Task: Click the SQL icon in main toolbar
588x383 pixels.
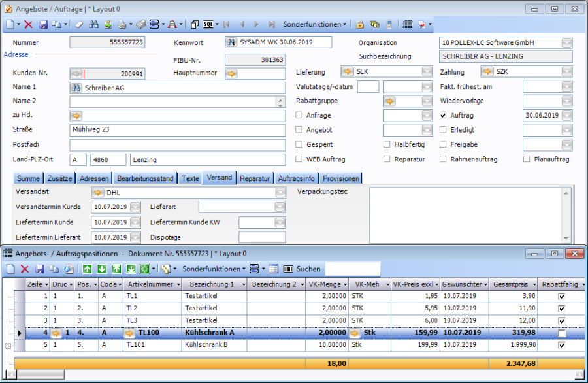Action: tap(209, 24)
